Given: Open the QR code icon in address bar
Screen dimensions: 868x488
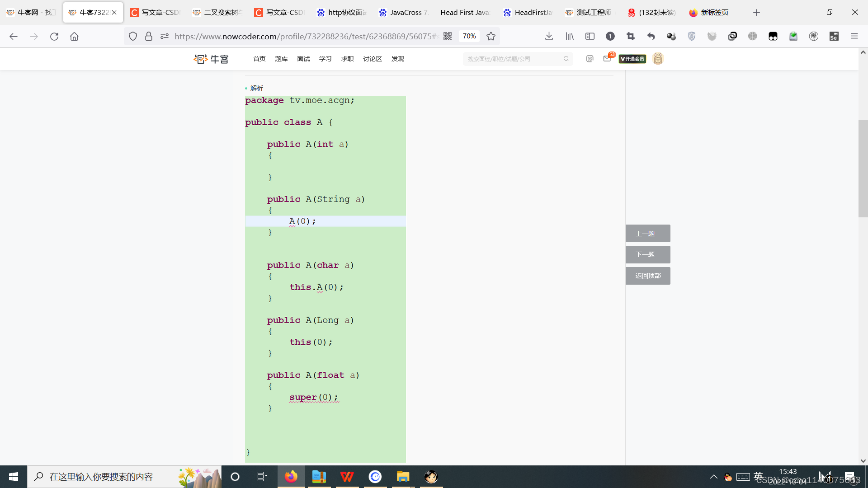Looking at the screenshot, I should [448, 36].
